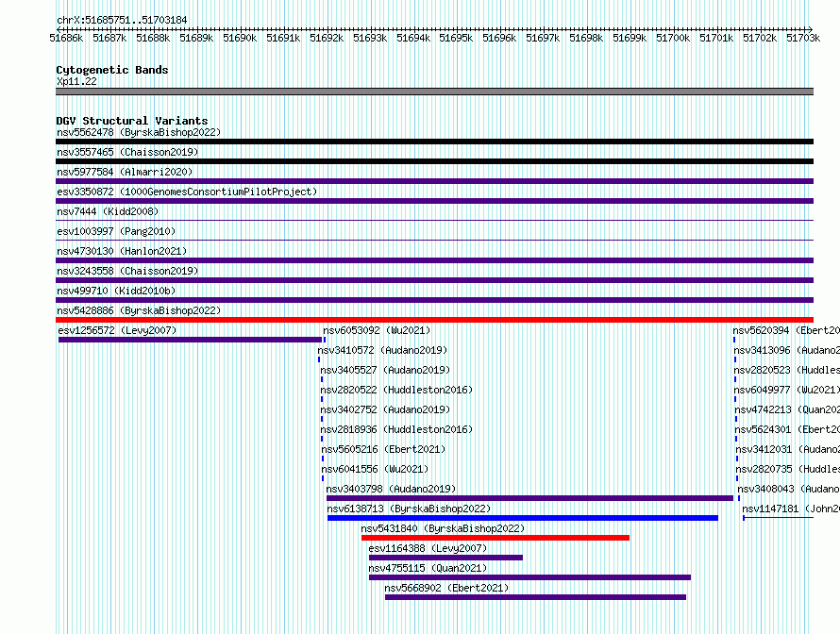Screen dimensions: 840x634
Task: Click esv1164388 (Levy2007) label
Action: pos(428,548)
